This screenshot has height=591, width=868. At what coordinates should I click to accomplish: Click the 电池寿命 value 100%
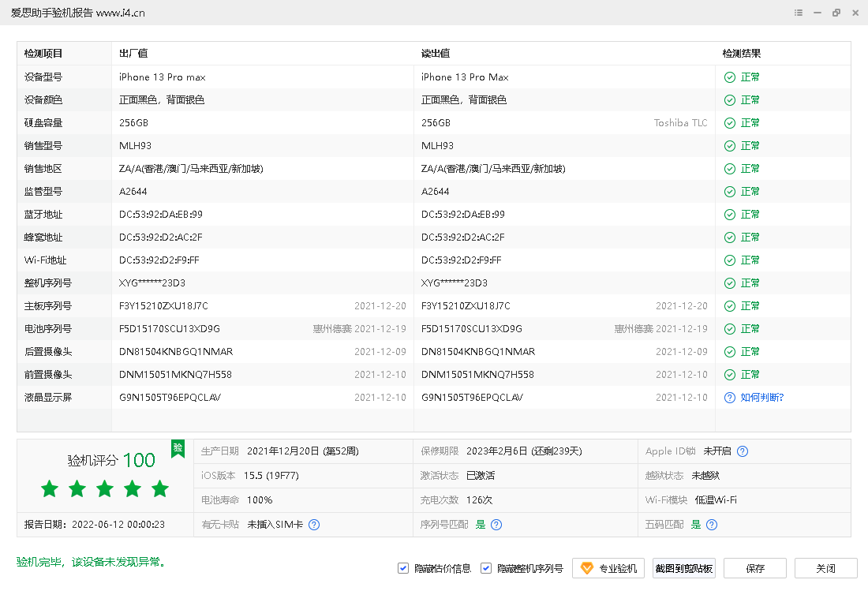point(260,499)
